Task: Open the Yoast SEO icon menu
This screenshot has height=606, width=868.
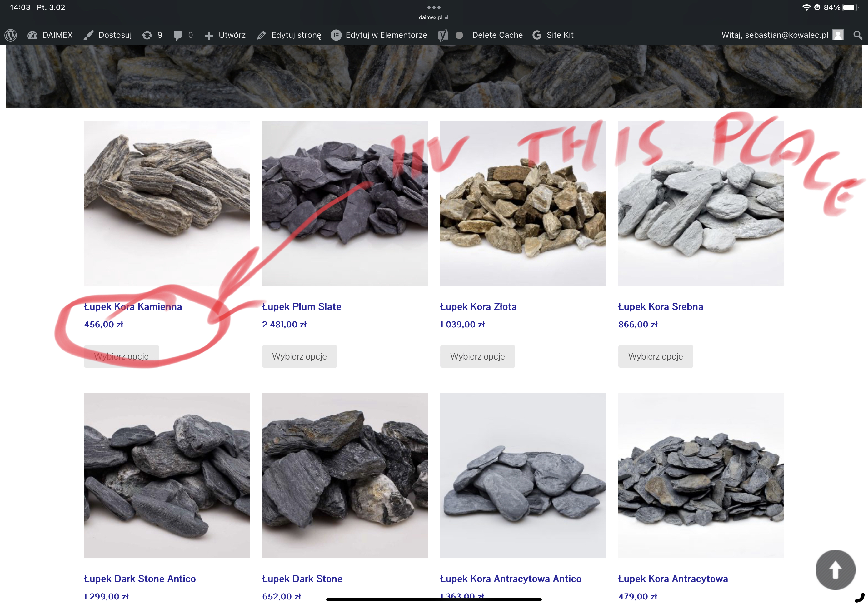Action: (x=443, y=35)
